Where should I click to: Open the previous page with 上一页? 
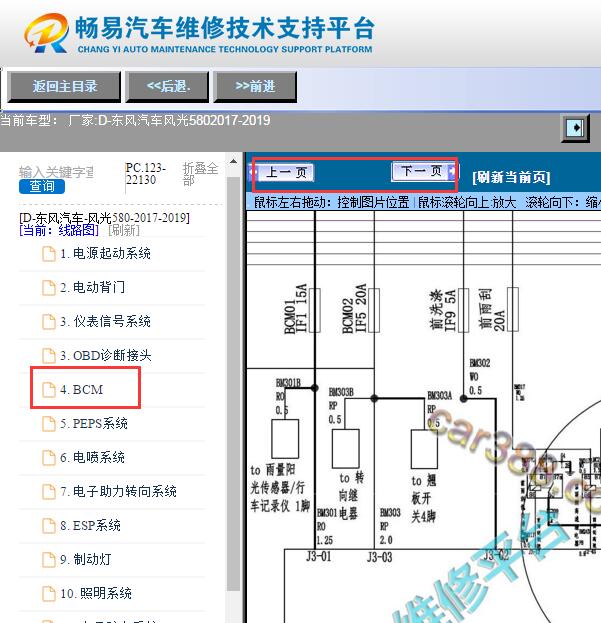pos(283,172)
